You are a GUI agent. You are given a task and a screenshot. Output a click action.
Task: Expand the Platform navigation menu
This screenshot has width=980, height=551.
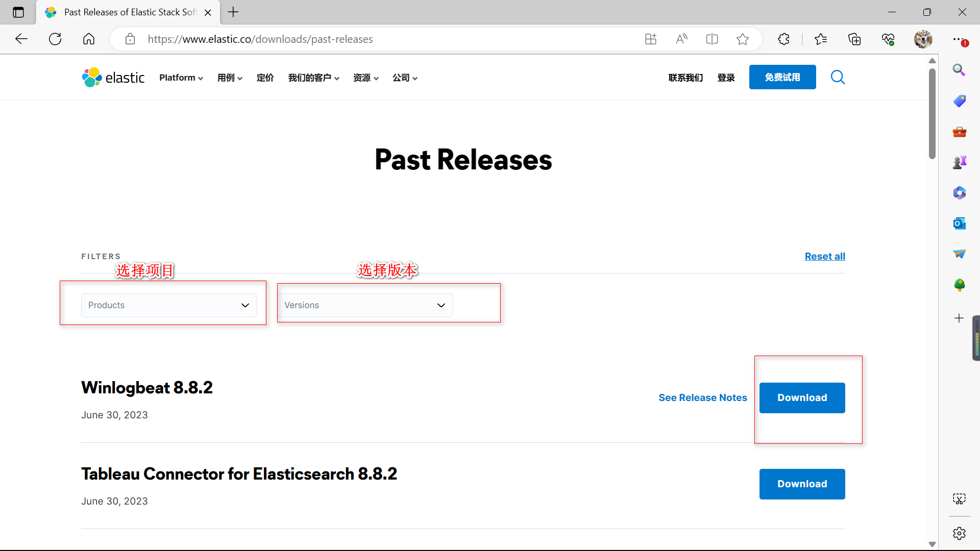[x=180, y=78]
